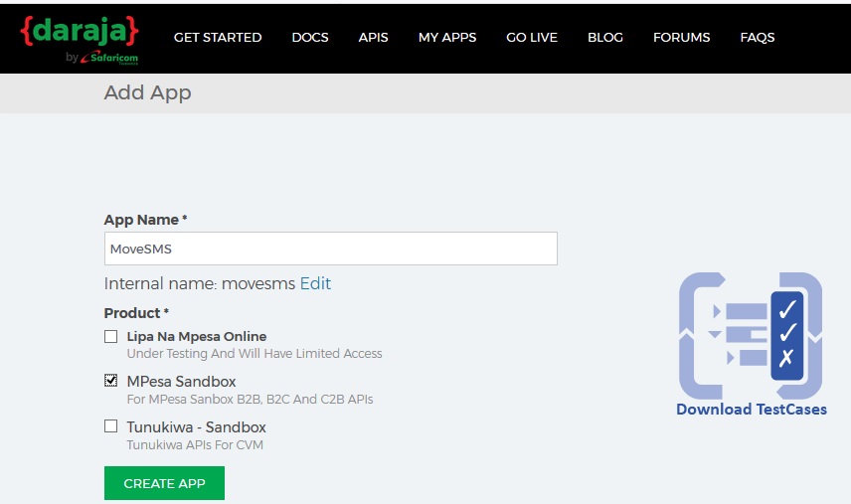Click the 'Product *' field label
The image size is (851, 504).
coord(136,313)
